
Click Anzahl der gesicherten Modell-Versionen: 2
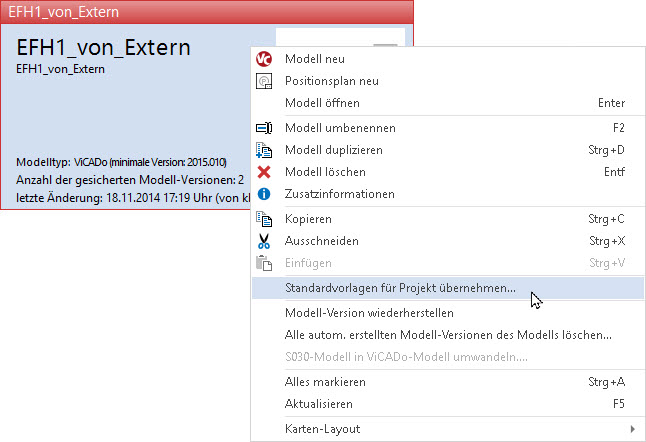[130, 180]
